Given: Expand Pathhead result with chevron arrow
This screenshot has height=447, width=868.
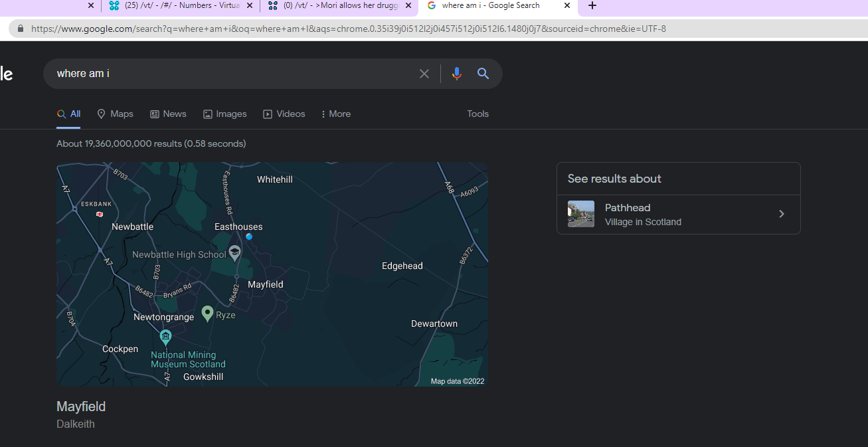Looking at the screenshot, I should click(782, 214).
